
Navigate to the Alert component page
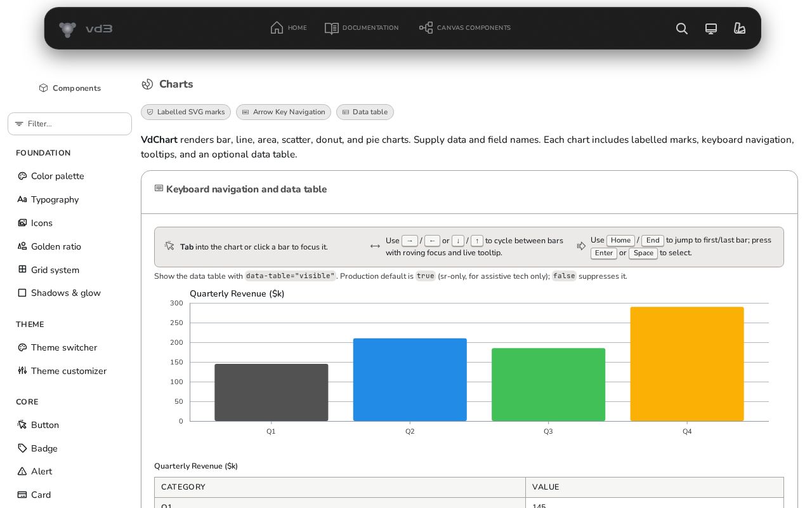[x=41, y=471]
